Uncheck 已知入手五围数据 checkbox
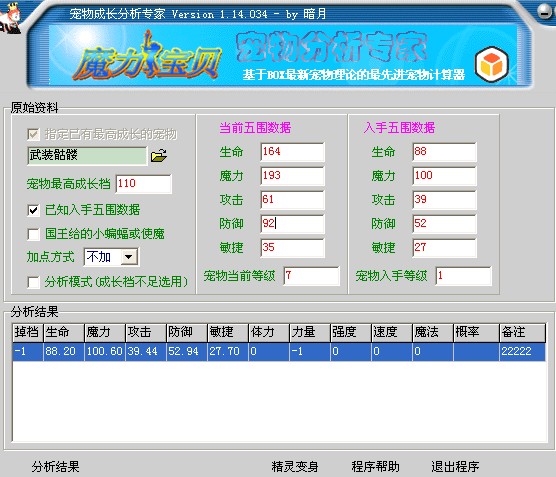This screenshot has height=477, width=556. tap(33, 210)
